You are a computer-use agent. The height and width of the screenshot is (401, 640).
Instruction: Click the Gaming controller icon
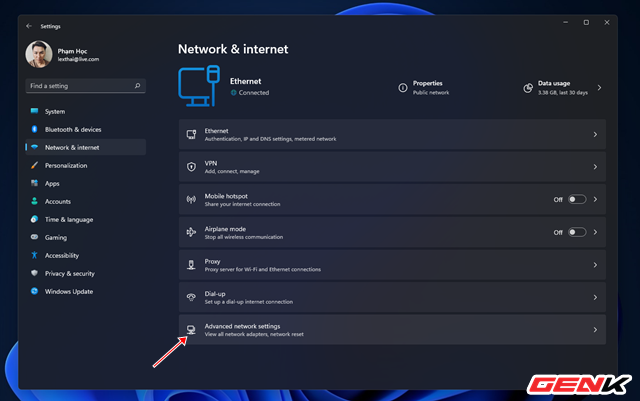point(34,237)
